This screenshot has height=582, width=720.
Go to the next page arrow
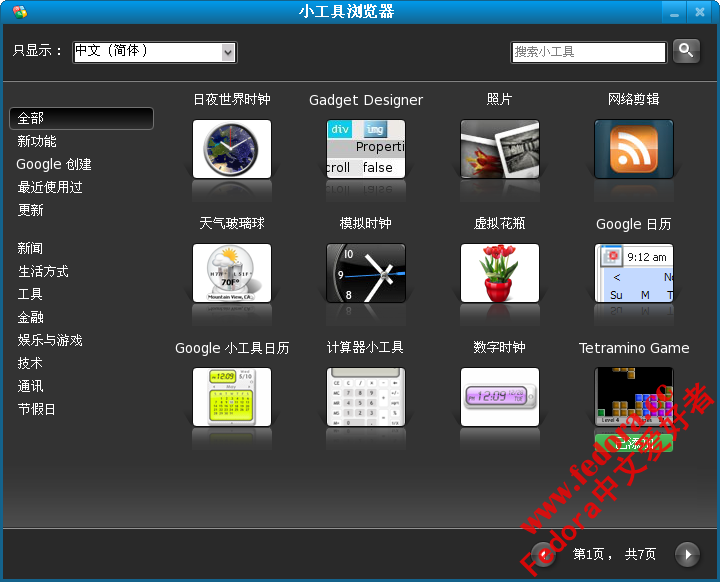[687, 554]
